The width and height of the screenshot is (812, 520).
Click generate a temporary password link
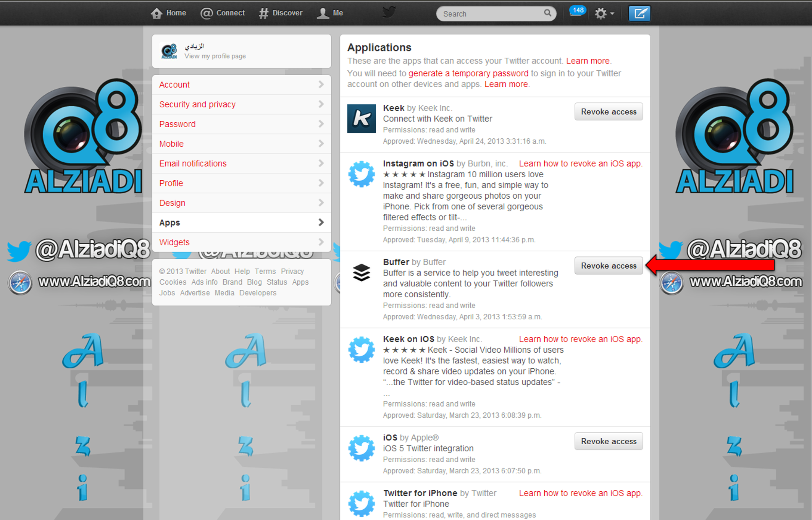pos(468,73)
